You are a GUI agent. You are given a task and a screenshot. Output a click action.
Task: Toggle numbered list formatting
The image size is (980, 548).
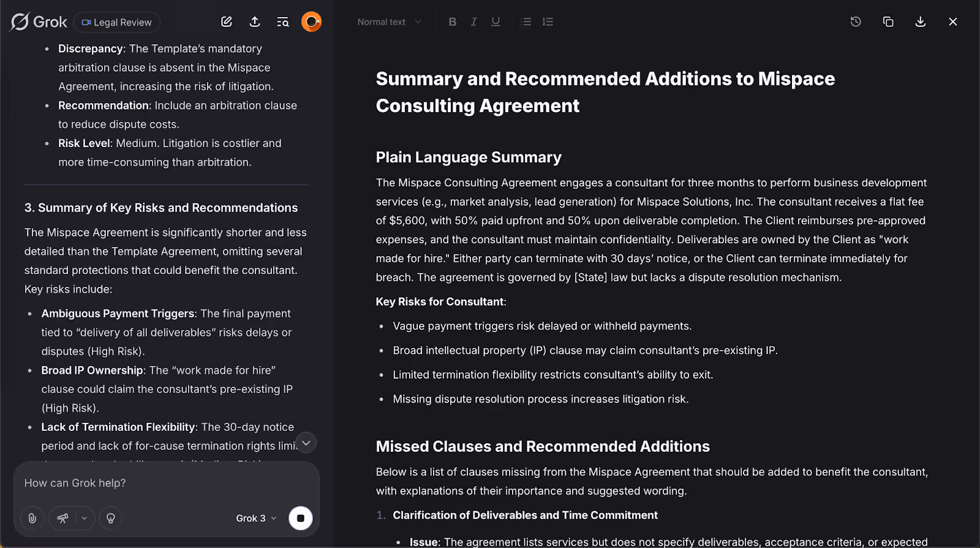548,22
